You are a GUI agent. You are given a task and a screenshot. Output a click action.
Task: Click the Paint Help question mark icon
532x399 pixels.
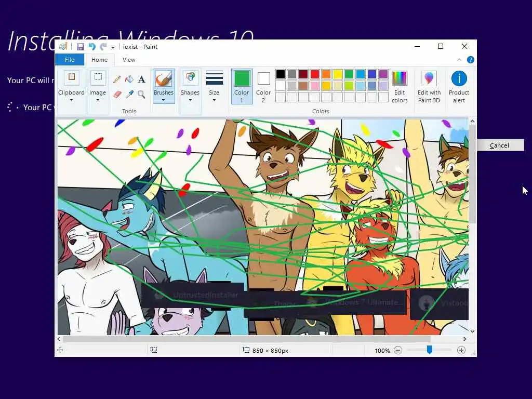[x=470, y=60]
